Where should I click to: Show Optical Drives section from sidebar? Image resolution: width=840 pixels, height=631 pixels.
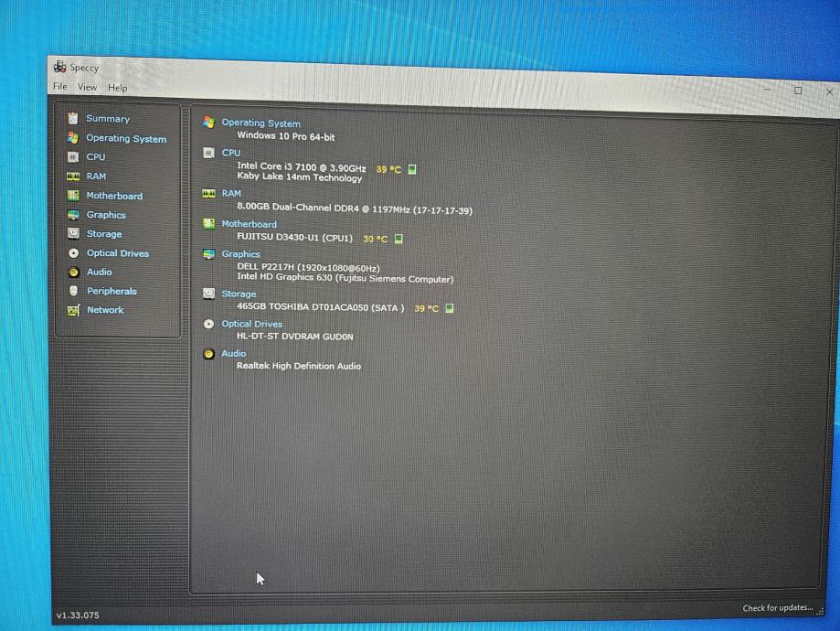[118, 253]
